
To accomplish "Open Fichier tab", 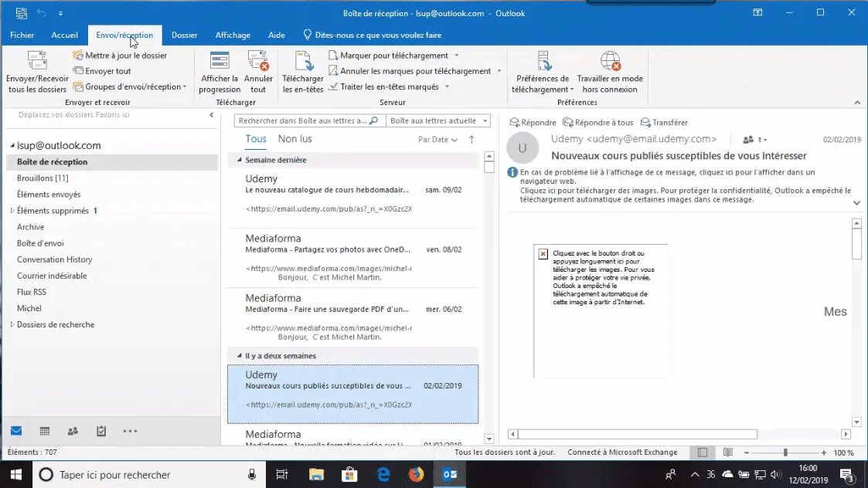I will (x=22, y=35).
